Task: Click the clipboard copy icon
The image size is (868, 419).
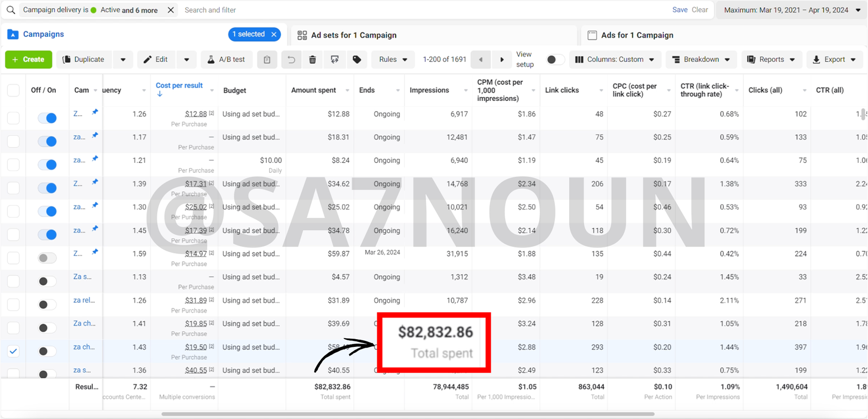Action: [x=267, y=60]
